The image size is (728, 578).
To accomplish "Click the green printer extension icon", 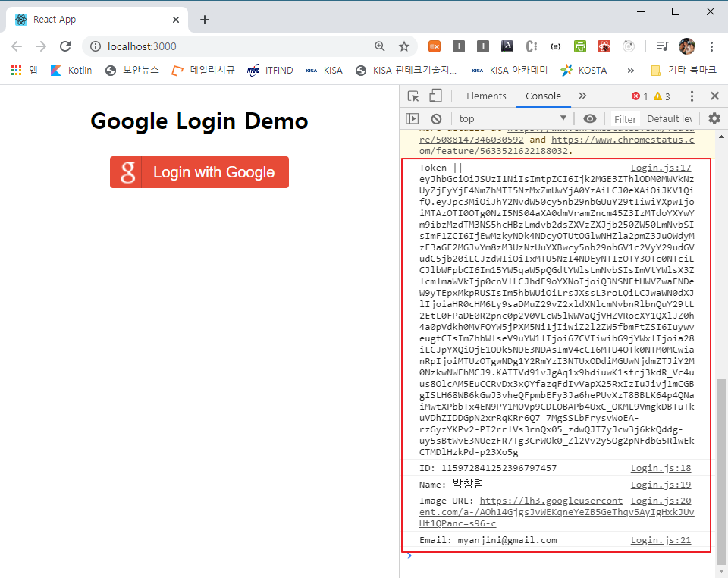I will (x=580, y=46).
